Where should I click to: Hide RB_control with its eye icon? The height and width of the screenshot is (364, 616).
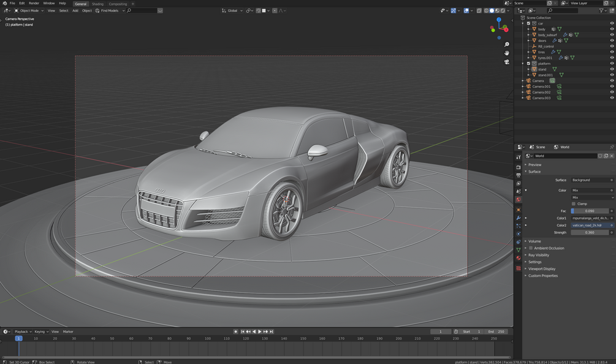coord(612,47)
